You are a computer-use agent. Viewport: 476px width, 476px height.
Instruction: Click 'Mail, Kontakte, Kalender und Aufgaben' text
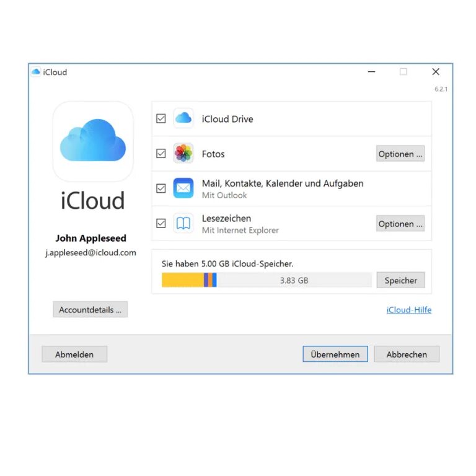[283, 183]
